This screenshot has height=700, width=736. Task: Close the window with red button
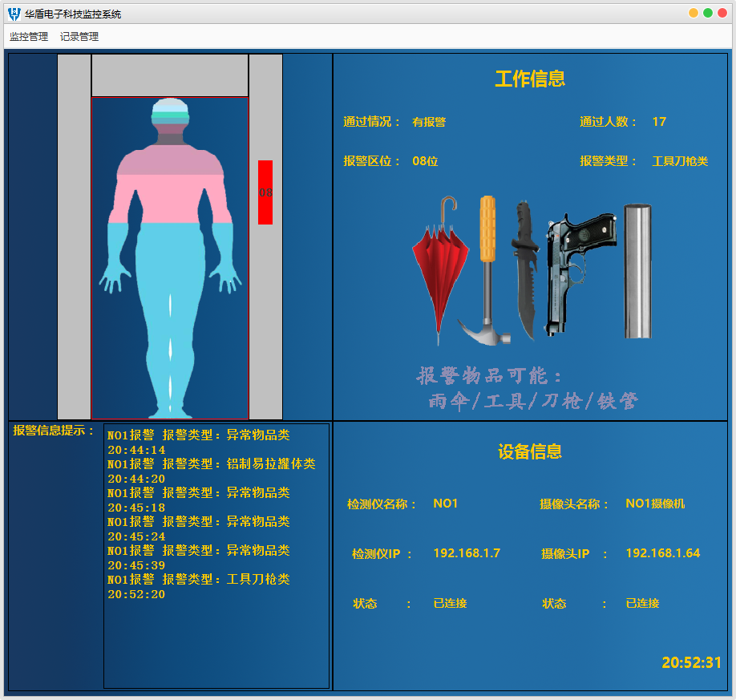coord(722,13)
